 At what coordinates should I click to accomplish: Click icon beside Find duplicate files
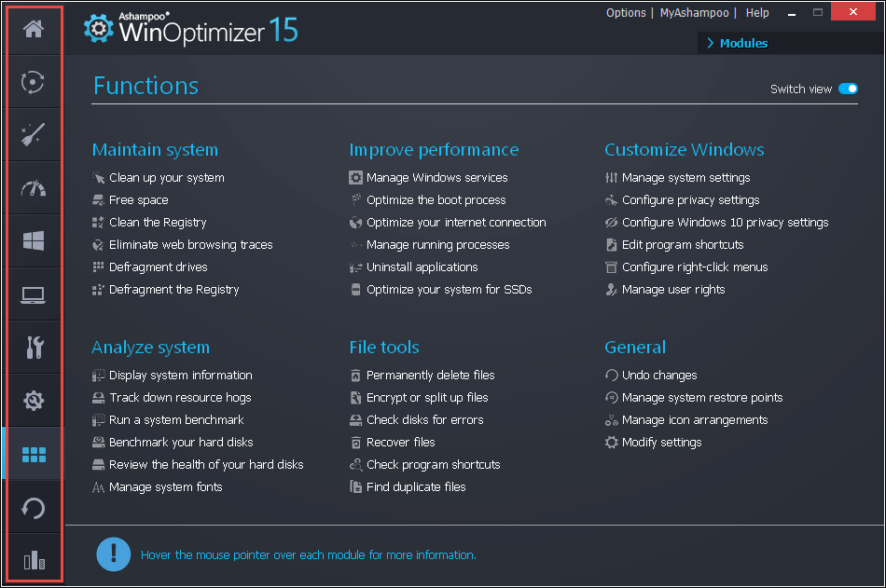pyautogui.click(x=355, y=486)
